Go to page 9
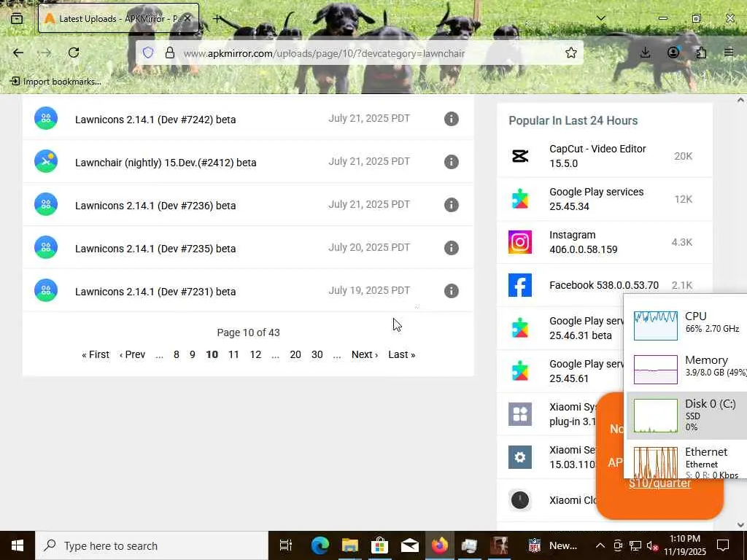Viewport: 747px width, 560px height. tap(193, 354)
